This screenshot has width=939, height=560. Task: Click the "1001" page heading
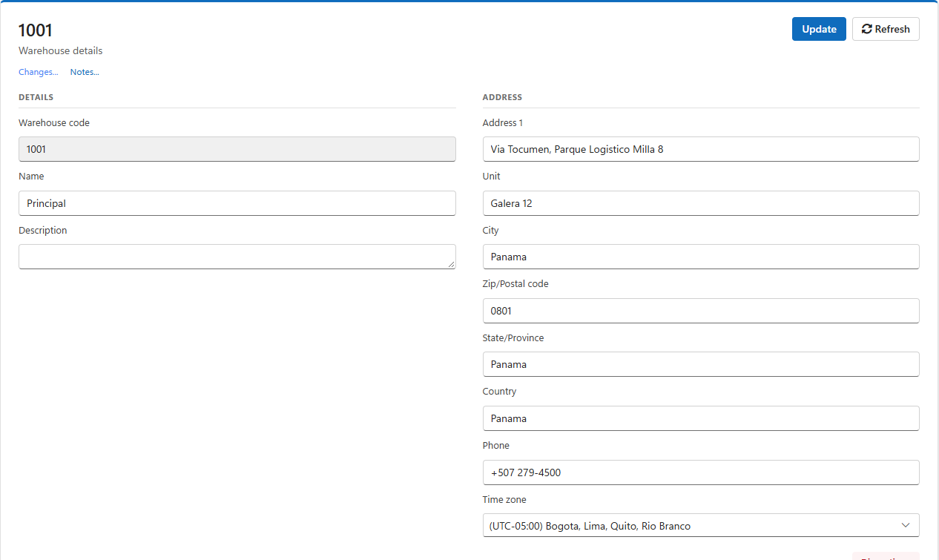coord(36,30)
